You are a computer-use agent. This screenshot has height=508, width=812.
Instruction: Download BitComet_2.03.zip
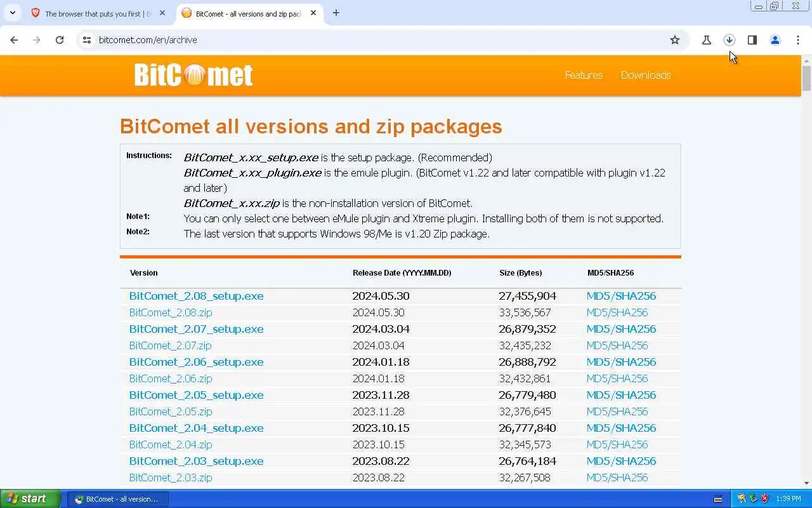tap(171, 478)
